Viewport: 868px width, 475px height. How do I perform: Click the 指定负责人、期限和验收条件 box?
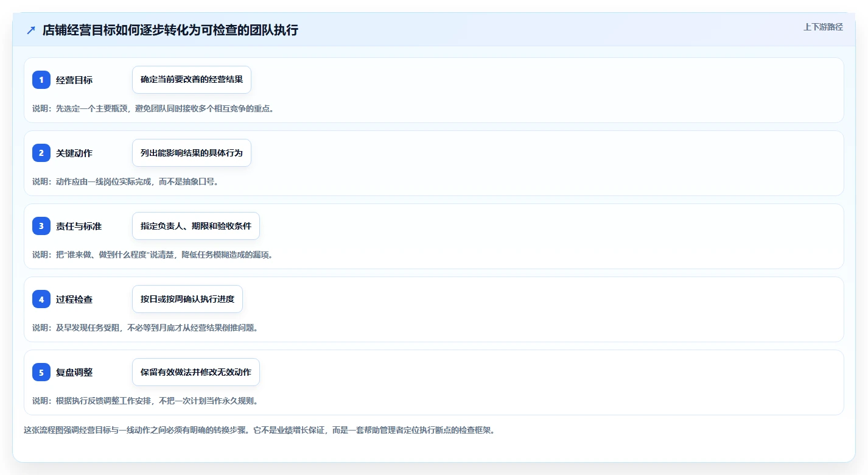196,226
